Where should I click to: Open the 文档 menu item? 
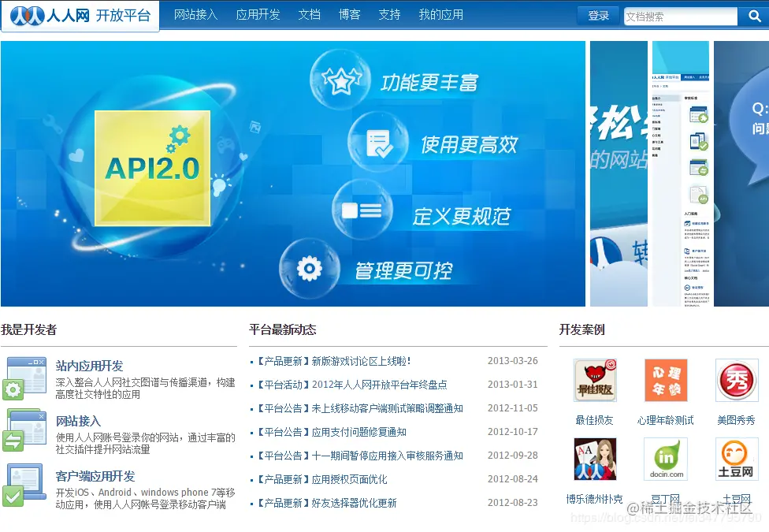tap(309, 15)
